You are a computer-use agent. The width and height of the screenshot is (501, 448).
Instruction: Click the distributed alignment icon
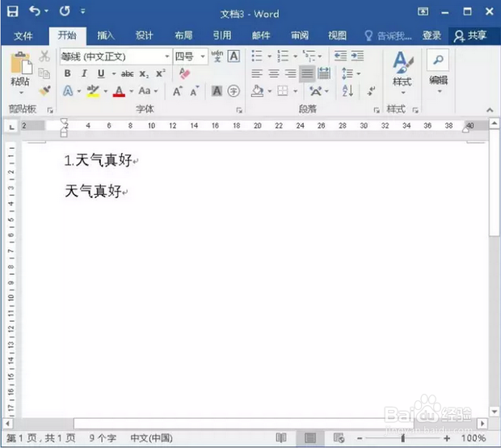[x=324, y=74]
